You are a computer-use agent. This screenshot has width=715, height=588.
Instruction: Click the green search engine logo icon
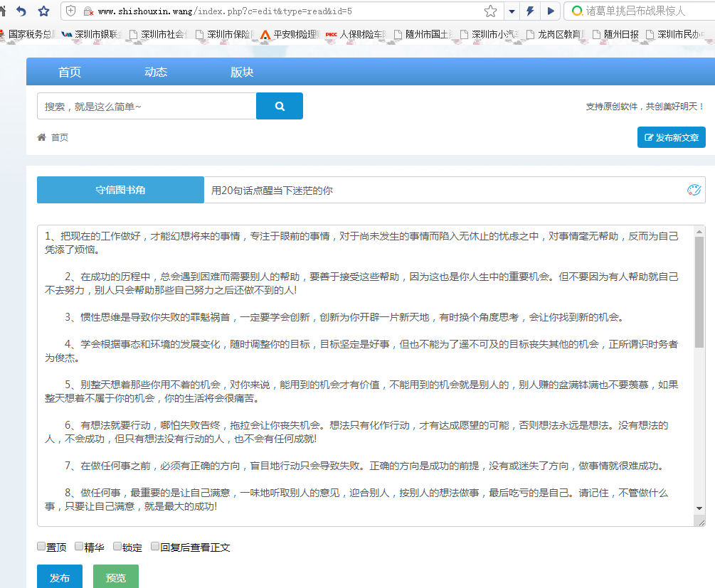(x=577, y=11)
